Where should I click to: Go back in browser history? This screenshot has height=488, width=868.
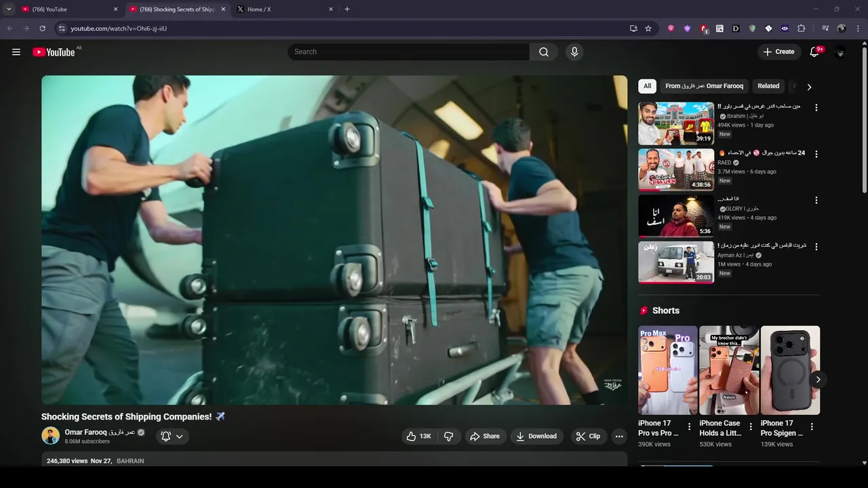click(x=9, y=28)
